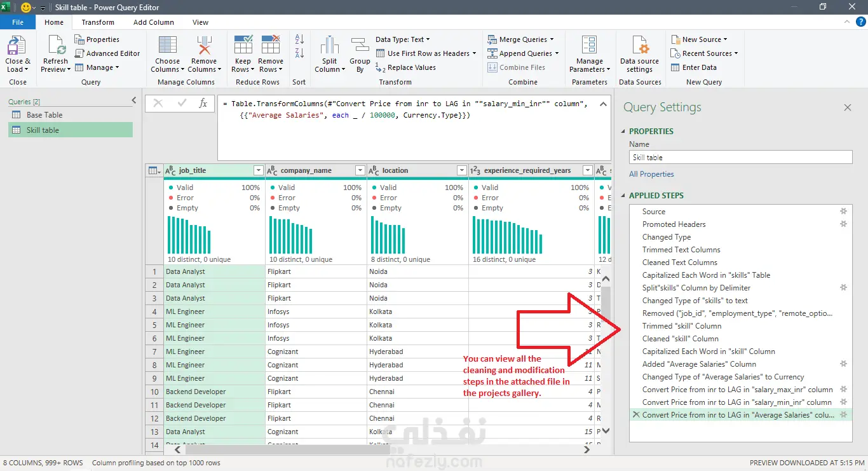Image resolution: width=868 pixels, height=471 pixels.
Task: Delete the selected Average Salaries conversion step
Action: click(636, 414)
